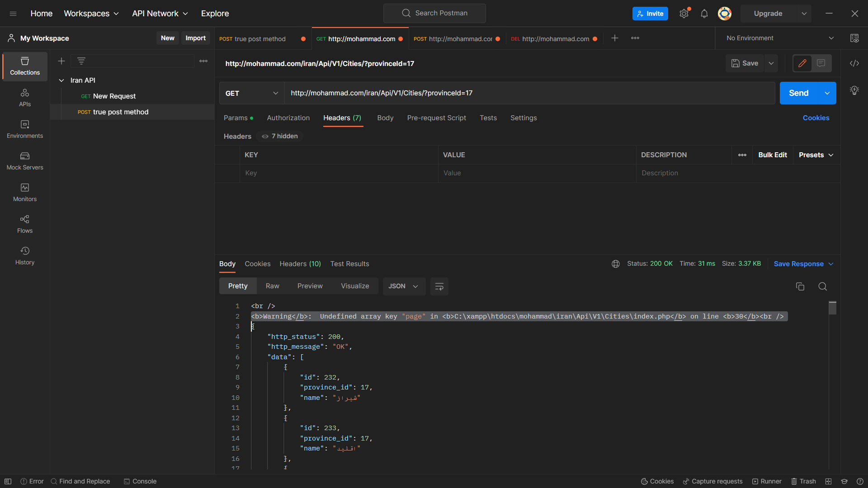Click the collections filter icon
This screenshot has height=488, width=868.
81,61
